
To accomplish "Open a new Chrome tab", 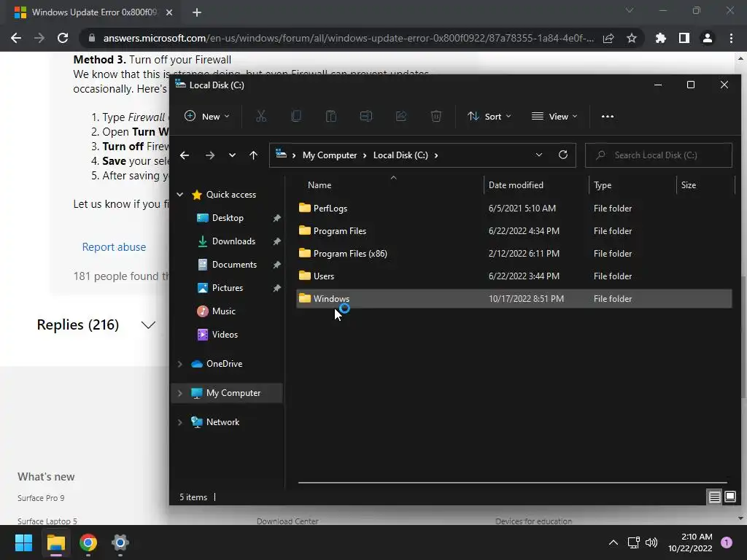I will (x=197, y=12).
